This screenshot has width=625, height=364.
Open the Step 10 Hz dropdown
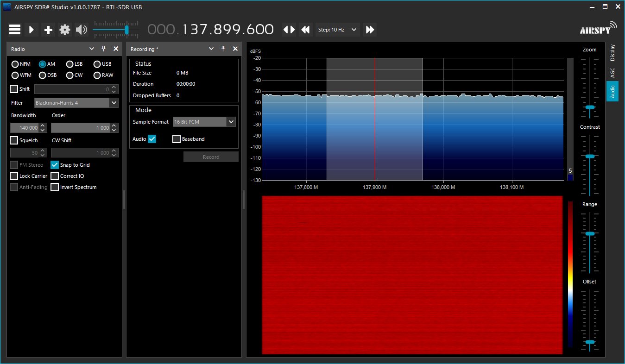click(337, 30)
